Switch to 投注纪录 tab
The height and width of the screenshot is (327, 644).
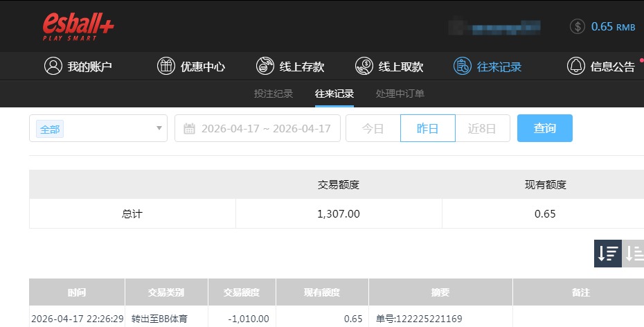273,94
